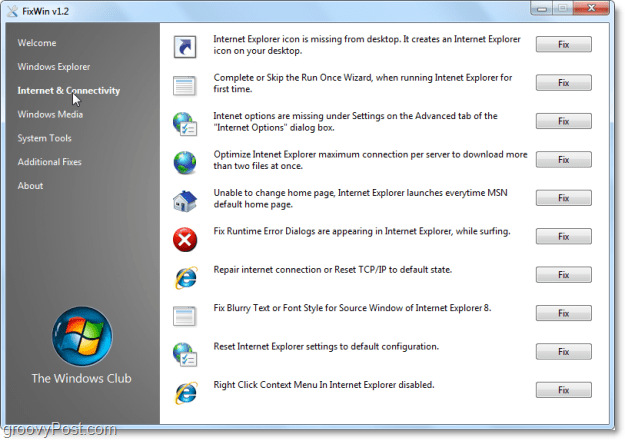
Task: Minimize the FixWin window
Action: click(x=542, y=8)
